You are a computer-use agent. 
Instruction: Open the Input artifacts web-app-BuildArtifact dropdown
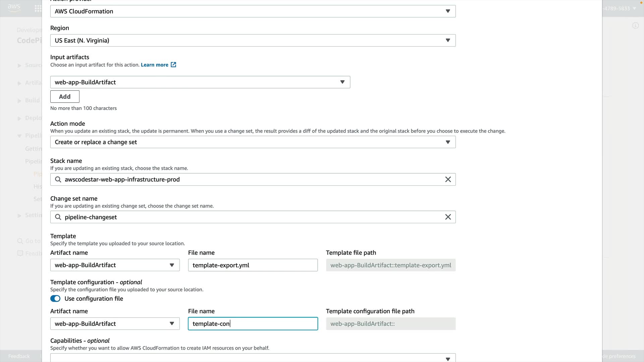point(200,82)
